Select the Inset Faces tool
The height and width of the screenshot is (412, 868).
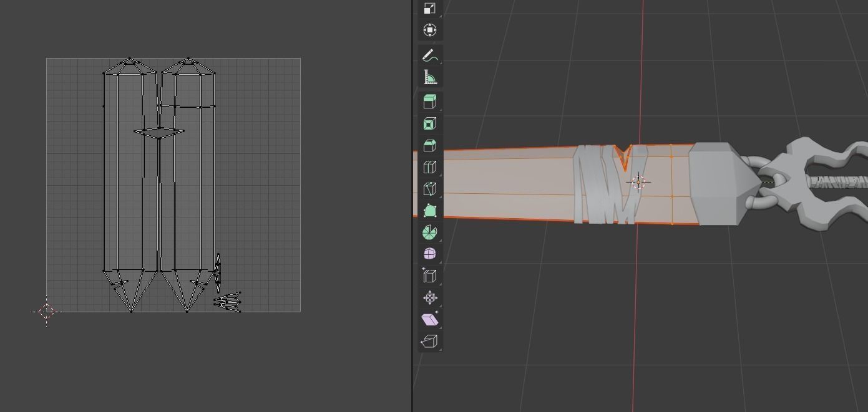[429, 123]
